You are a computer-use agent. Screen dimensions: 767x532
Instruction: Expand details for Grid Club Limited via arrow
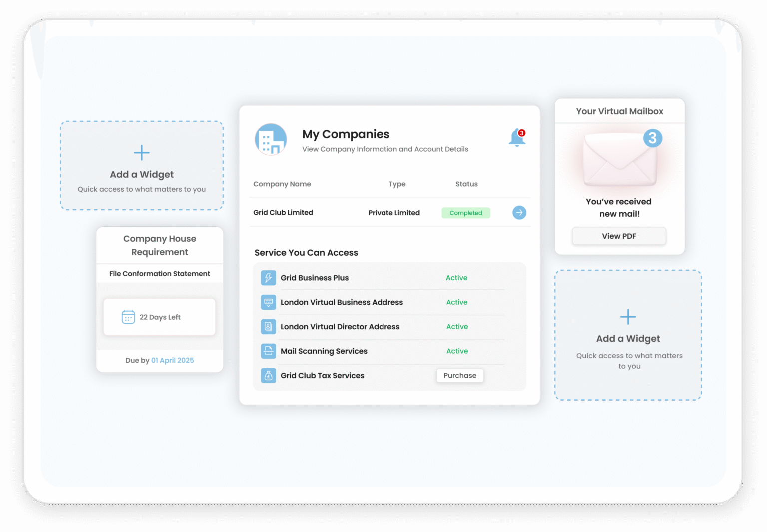pos(519,213)
